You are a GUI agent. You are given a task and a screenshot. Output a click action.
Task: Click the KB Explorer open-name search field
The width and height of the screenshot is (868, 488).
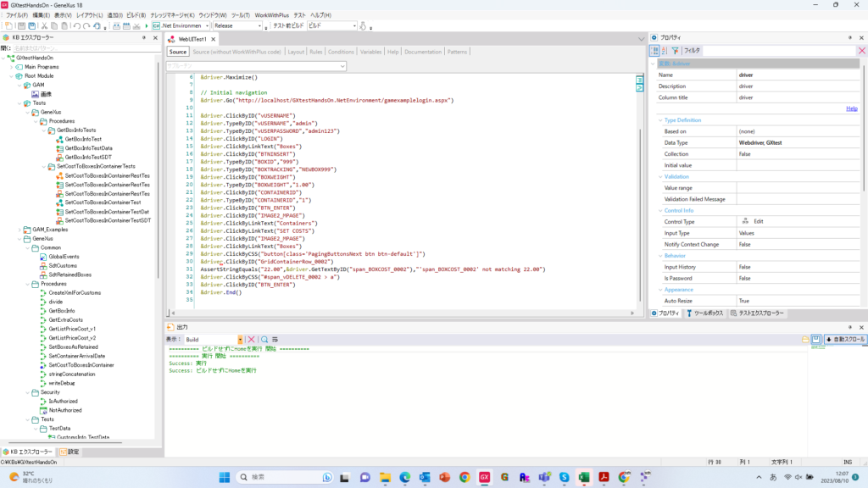coord(86,48)
